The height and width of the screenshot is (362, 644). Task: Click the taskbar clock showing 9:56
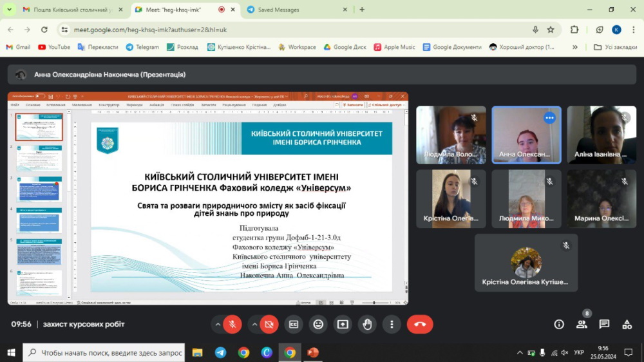[603, 352]
